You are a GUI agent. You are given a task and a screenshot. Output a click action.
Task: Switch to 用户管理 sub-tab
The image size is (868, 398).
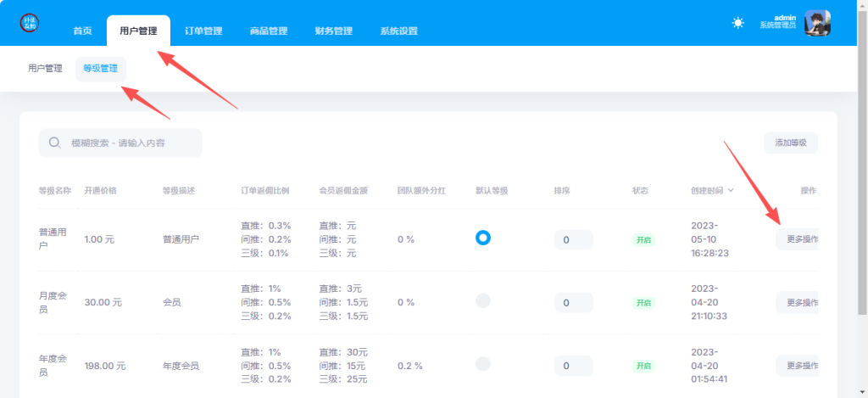pos(46,69)
